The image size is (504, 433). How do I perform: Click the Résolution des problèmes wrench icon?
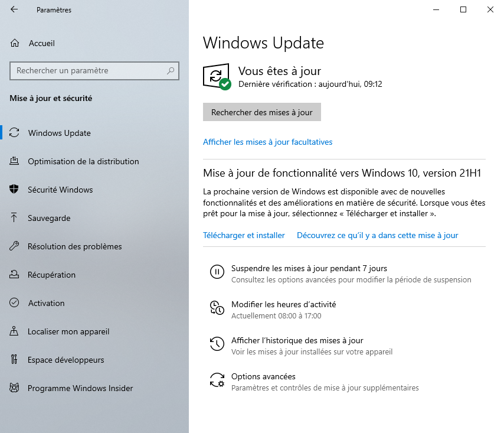pyautogui.click(x=15, y=246)
